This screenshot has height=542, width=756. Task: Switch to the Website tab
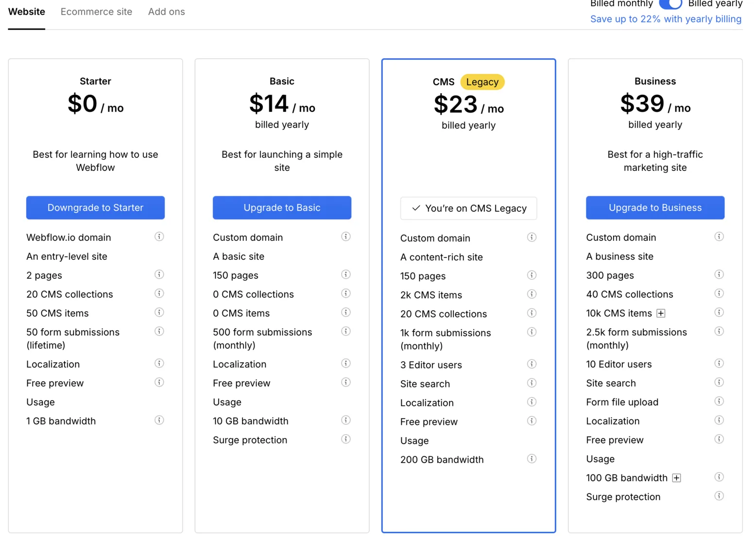(x=27, y=12)
